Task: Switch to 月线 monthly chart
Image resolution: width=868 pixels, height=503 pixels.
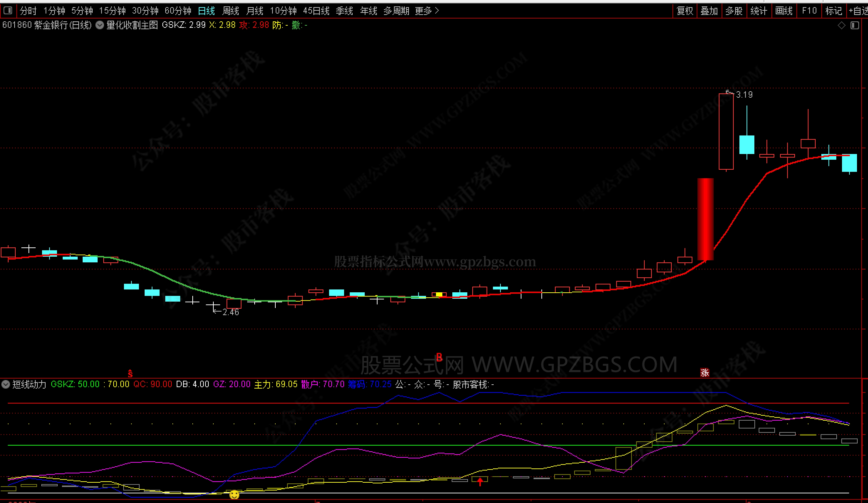Action: [255, 11]
